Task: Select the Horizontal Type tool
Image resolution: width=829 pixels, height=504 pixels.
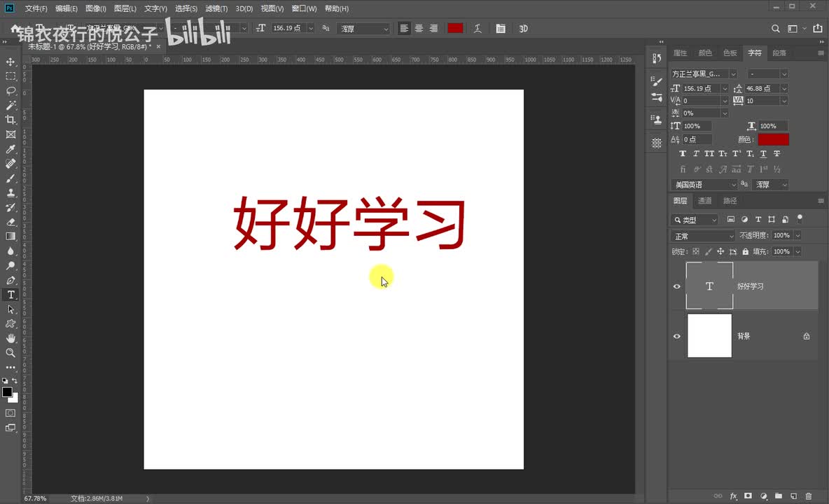Action: point(11,295)
